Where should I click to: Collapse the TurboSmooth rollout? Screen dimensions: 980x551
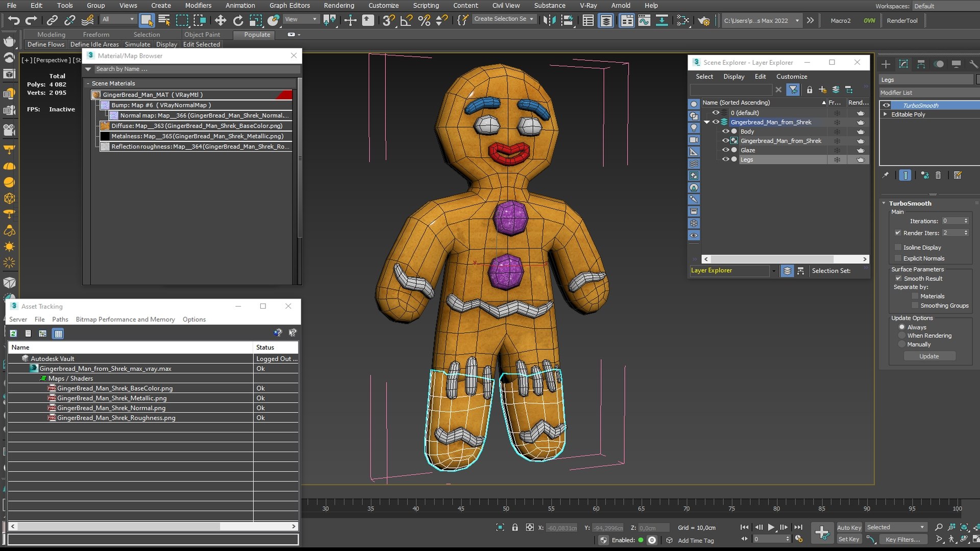tap(884, 203)
